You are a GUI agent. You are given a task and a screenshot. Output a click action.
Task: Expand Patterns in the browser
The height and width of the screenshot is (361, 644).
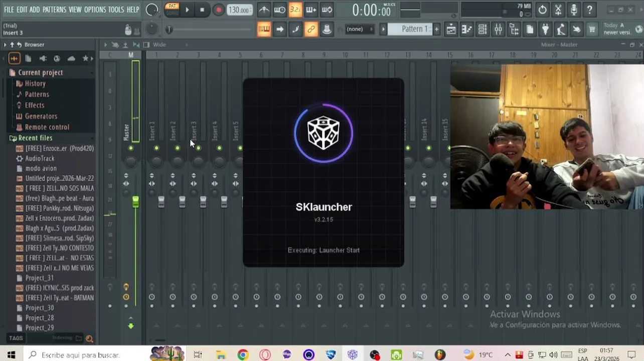point(37,94)
